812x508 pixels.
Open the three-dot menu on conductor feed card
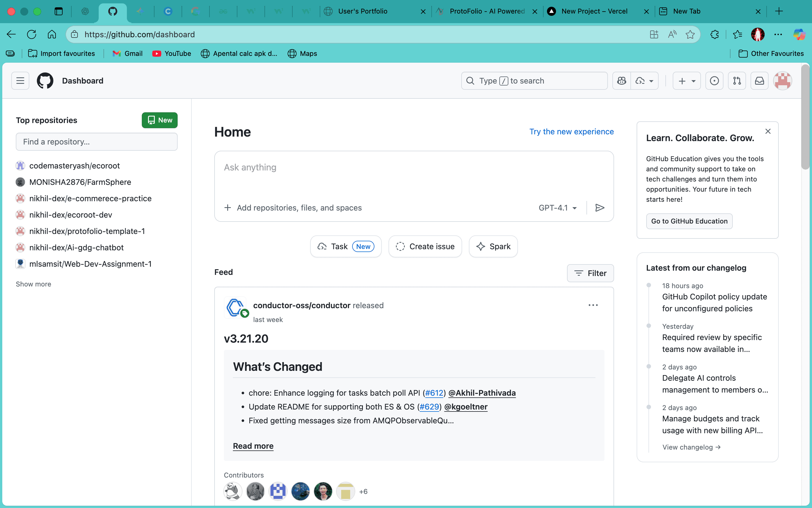coord(593,305)
